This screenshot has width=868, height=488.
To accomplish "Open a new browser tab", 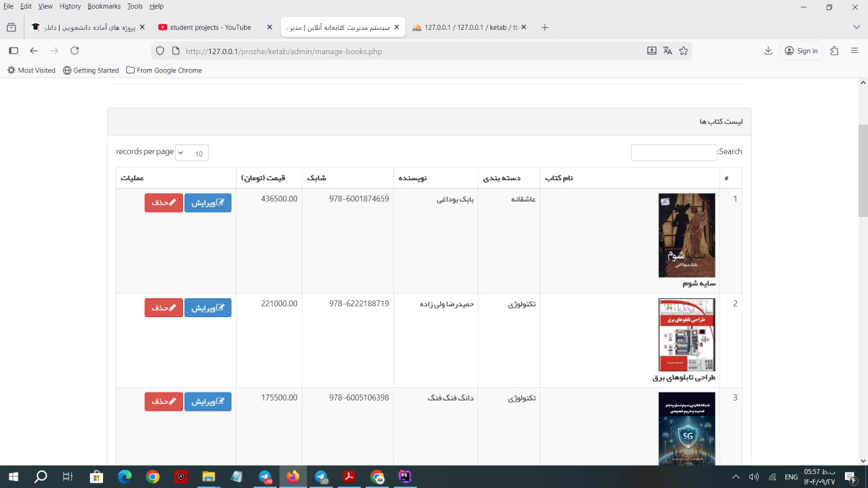I will [545, 28].
